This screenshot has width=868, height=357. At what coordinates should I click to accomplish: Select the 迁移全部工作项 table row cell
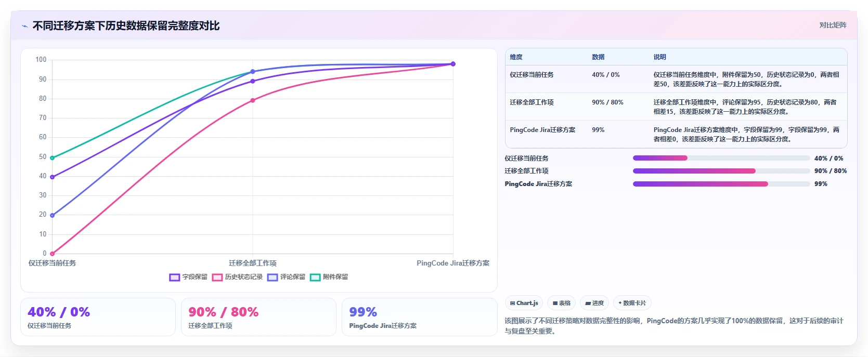coord(532,102)
